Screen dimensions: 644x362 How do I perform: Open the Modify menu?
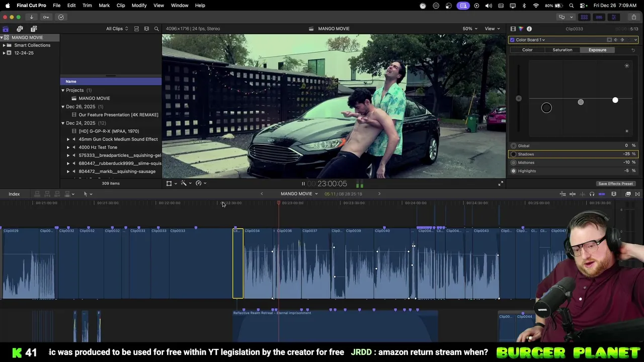tap(139, 6)
